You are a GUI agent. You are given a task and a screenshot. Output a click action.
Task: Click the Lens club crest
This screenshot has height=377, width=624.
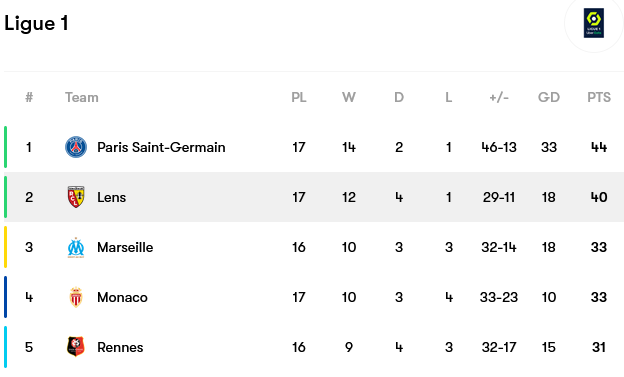pyautogui.click(x=76, y=197)
